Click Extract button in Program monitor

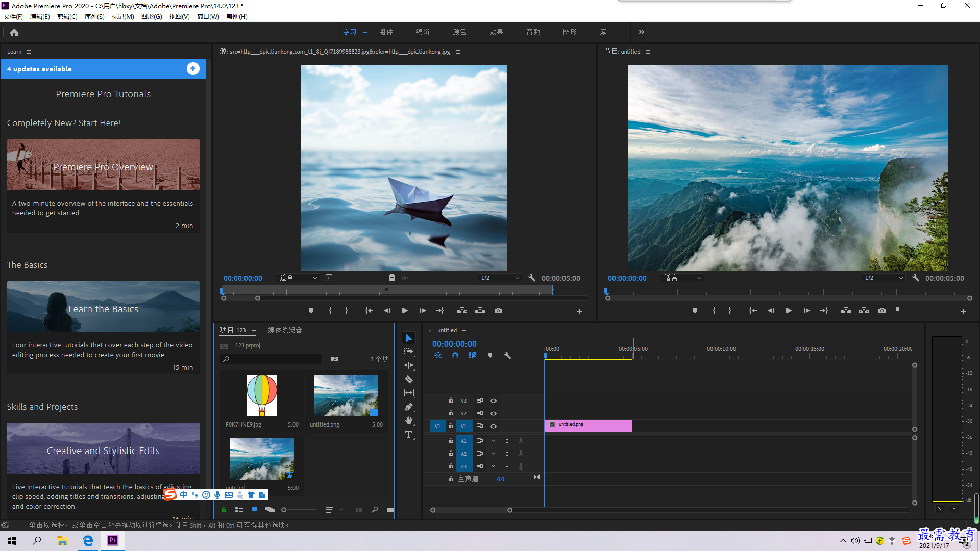[864, 311]
